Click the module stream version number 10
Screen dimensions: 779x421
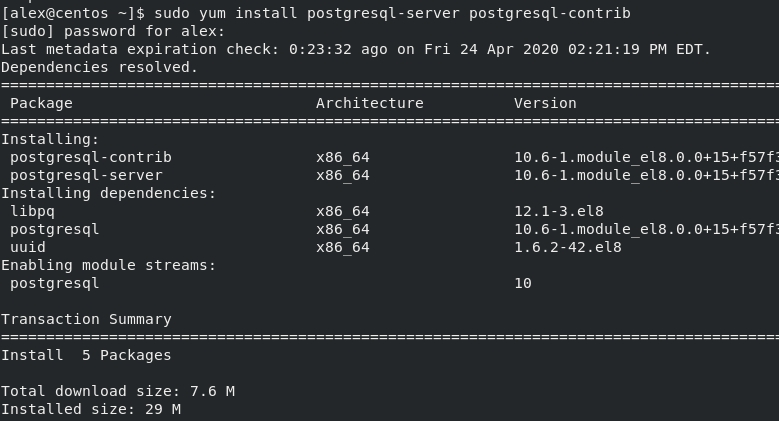tap(523, 283)
